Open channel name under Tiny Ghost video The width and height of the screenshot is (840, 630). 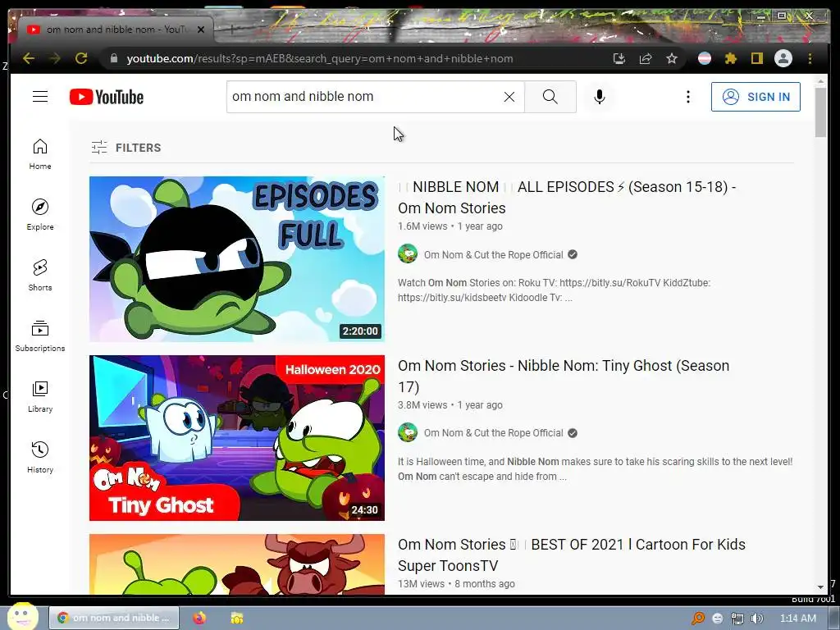tap(493, 433)
